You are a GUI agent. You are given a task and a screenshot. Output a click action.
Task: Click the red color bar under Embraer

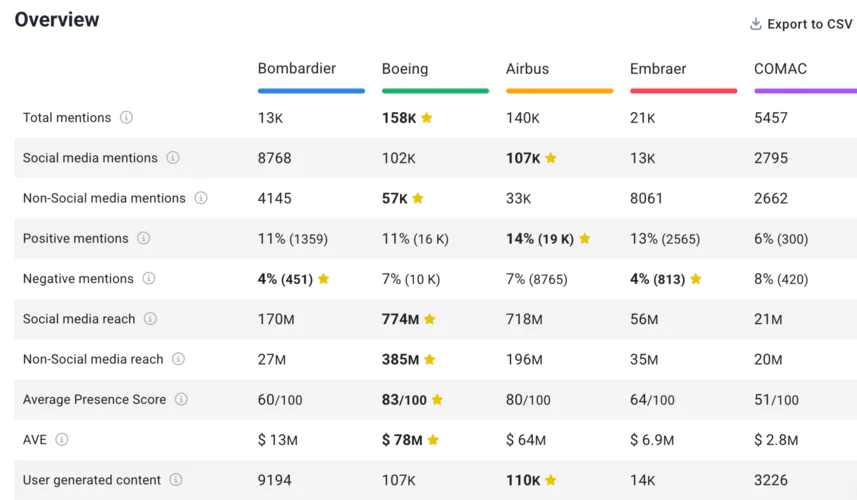684,91
